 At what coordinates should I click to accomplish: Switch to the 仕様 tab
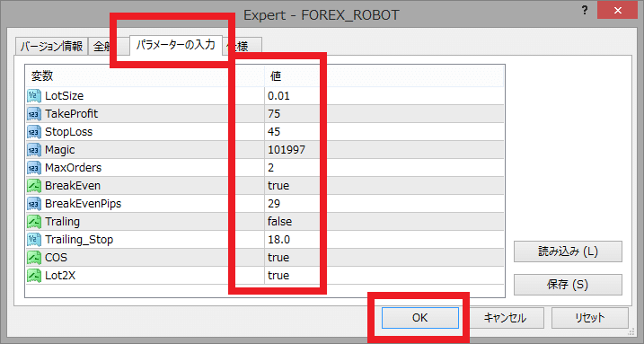pyautogui.click(x=243, y=46)
